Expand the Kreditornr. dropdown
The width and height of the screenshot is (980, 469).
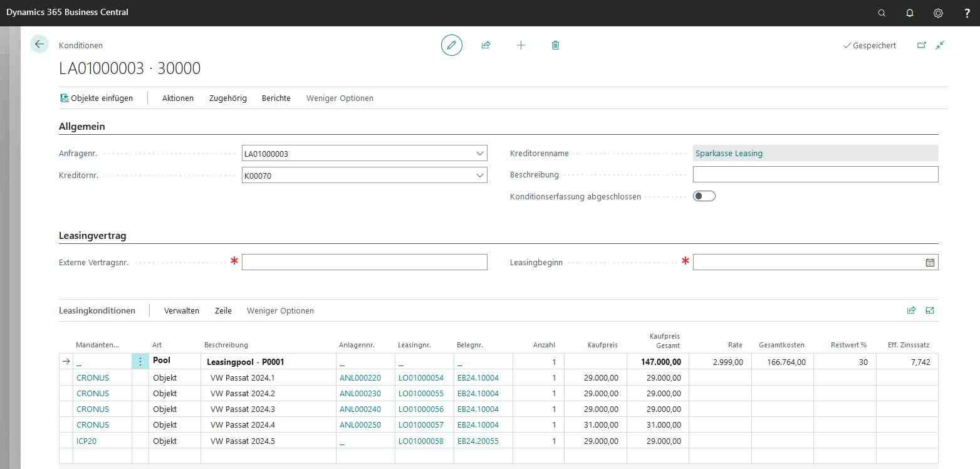point(479,176)
